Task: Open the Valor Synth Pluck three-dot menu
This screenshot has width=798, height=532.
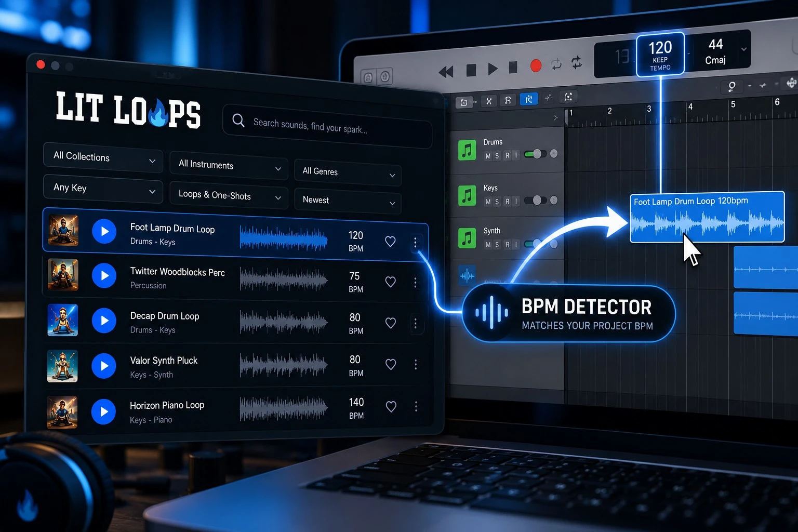Action: (x=416, y=365)
